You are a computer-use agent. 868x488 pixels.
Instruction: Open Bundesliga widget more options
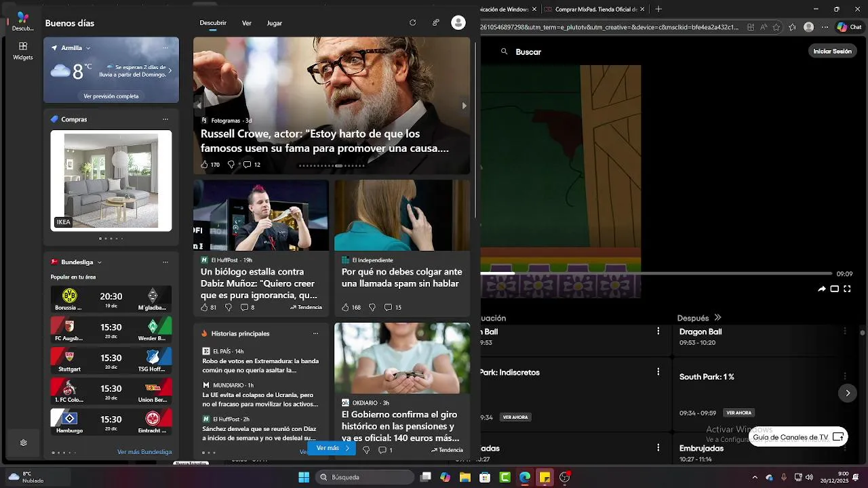pyautogui.click(x=165, y=262)
